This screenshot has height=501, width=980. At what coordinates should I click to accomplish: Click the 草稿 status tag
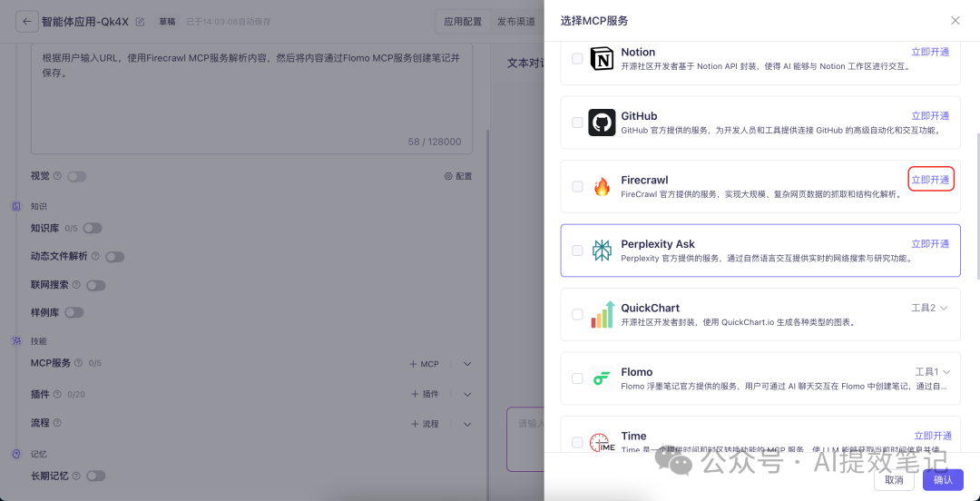167,22
